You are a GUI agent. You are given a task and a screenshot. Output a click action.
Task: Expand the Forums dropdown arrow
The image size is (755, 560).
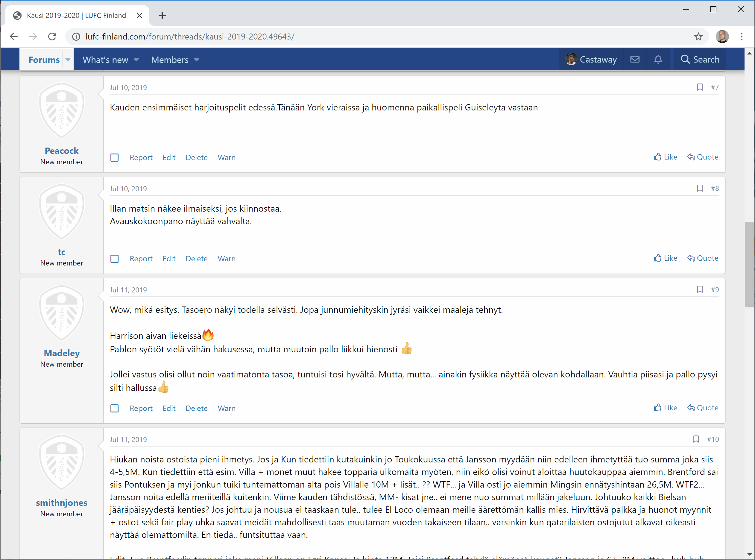[x=68, y=60]
